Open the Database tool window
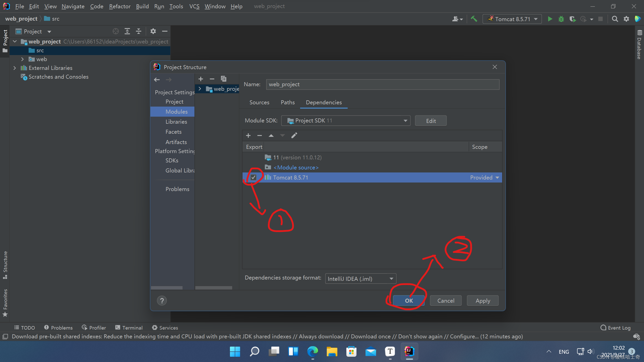The height and width of the screenshot is (362, 644). click(639, 45)
